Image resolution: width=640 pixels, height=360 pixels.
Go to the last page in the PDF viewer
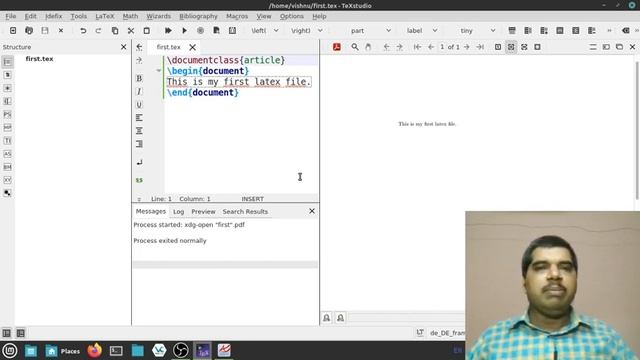480,47
